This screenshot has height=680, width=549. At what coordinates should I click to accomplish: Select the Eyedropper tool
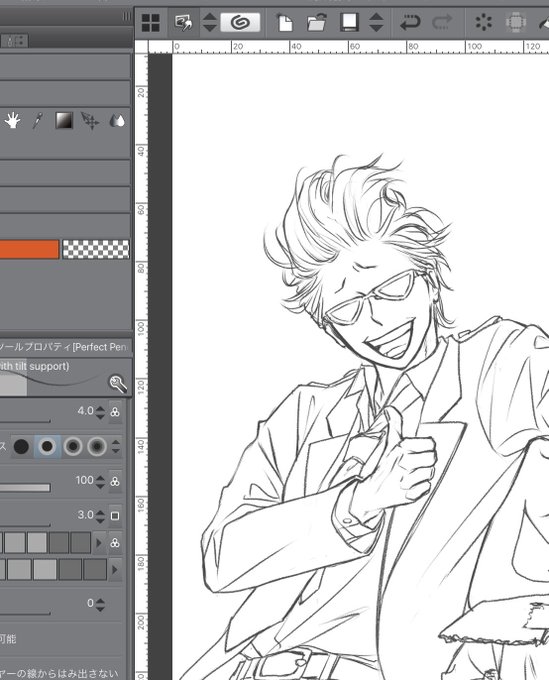[x=38, y=121]
